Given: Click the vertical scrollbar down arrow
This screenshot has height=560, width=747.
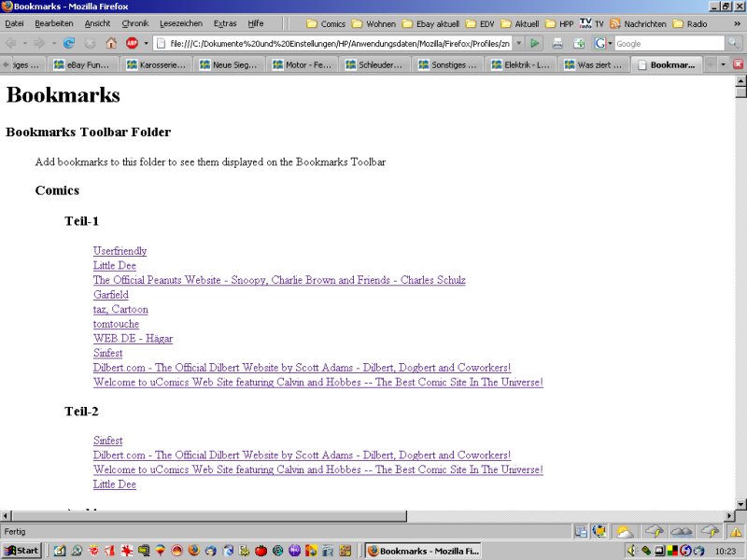Looking at the screenshot, I should (740, 504).
